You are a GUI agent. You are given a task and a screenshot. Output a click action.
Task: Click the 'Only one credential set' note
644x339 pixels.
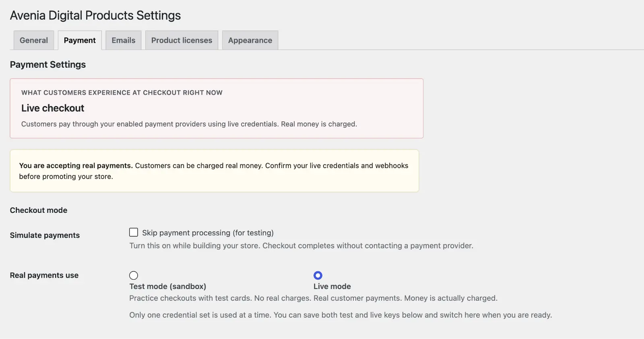[x=341, y=315]
